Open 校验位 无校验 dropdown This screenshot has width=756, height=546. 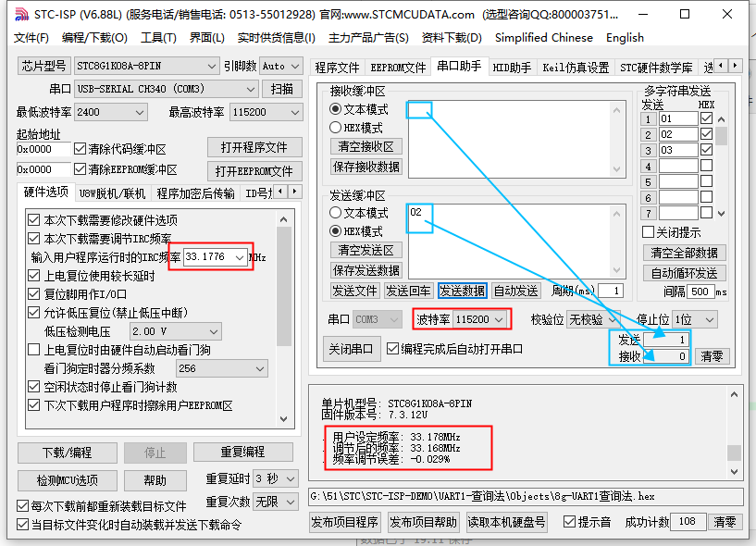coord(593,319)
